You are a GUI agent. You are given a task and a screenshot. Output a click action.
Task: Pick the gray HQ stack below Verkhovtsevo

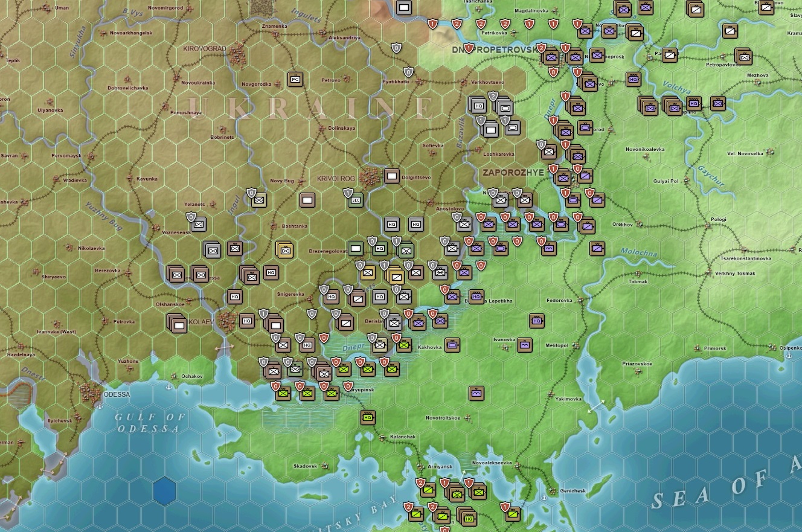[x=478, y=104]
